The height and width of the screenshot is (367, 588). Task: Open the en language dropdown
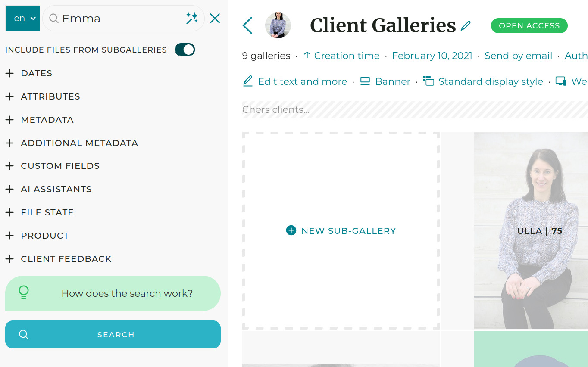22,18
